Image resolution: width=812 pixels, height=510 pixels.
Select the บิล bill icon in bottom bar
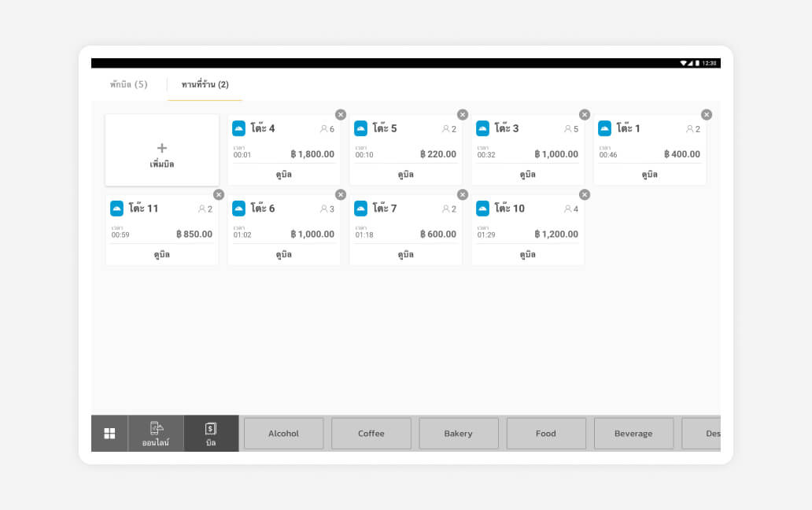(211, 433)
